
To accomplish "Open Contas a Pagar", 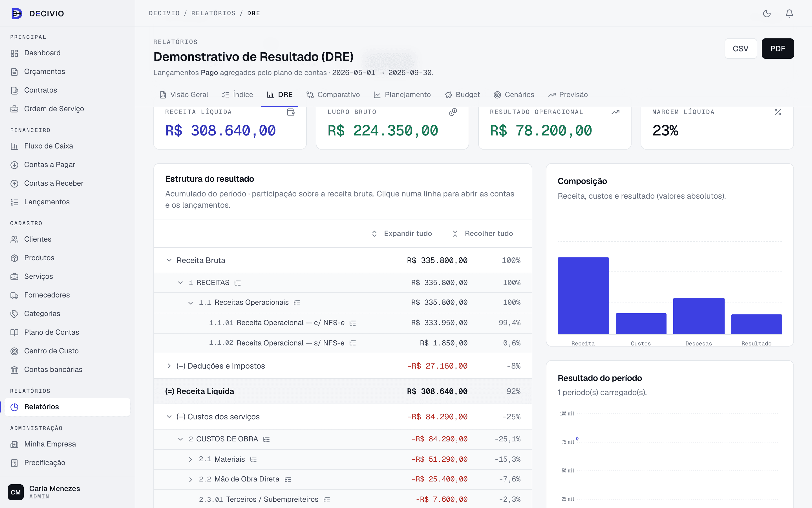I will point(67,165).
